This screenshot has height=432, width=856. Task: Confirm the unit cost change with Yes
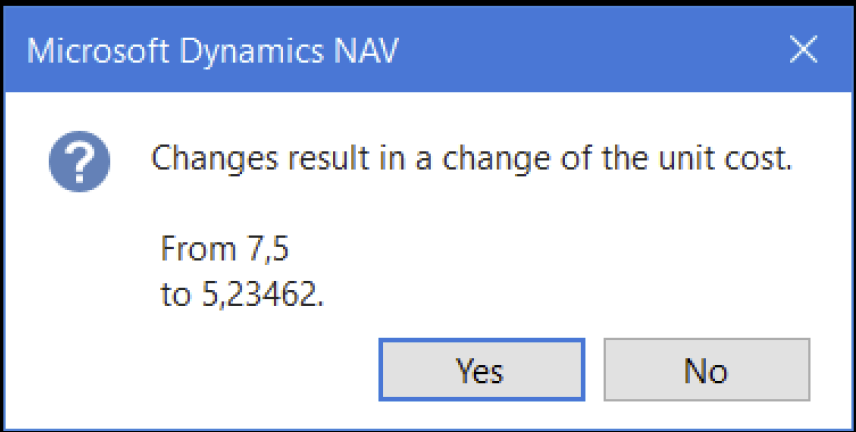pyautogui.click(x=482, y=370)
